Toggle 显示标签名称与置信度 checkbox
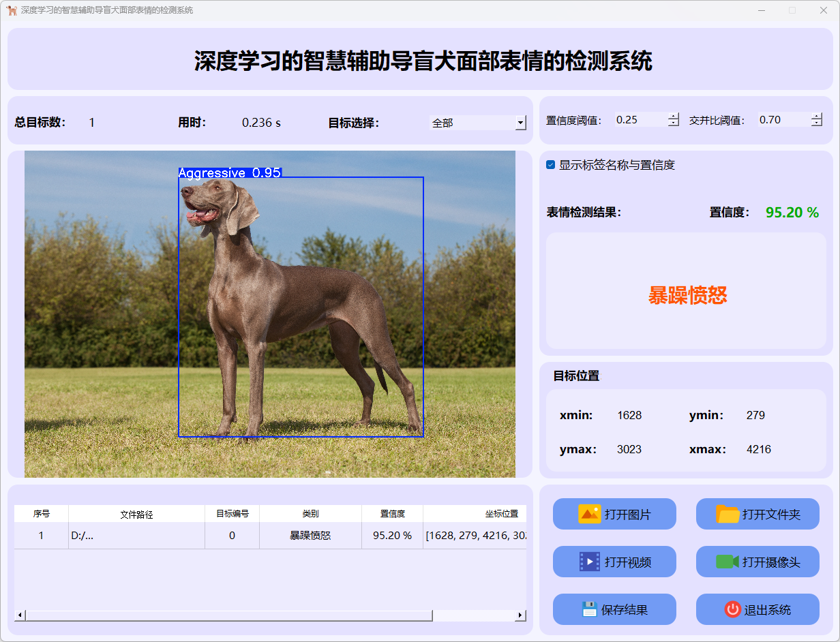Screen dimensions: 840x642 click(x=551, y=165)
